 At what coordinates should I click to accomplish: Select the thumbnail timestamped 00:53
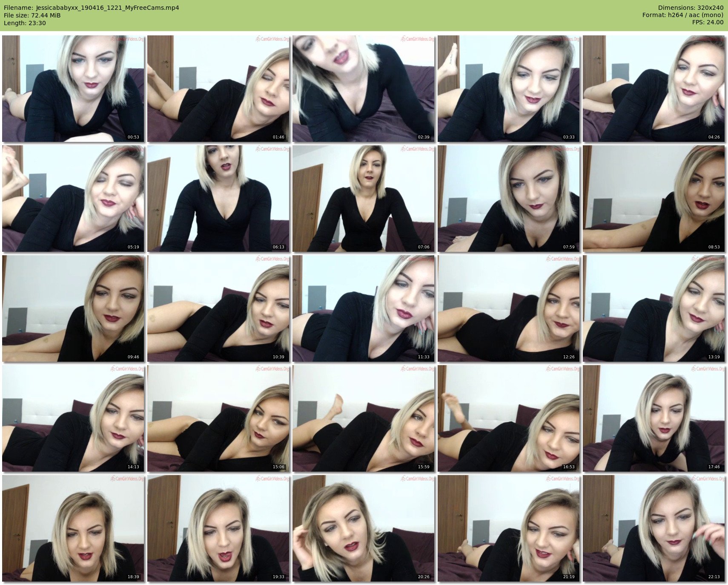point(73,89)
